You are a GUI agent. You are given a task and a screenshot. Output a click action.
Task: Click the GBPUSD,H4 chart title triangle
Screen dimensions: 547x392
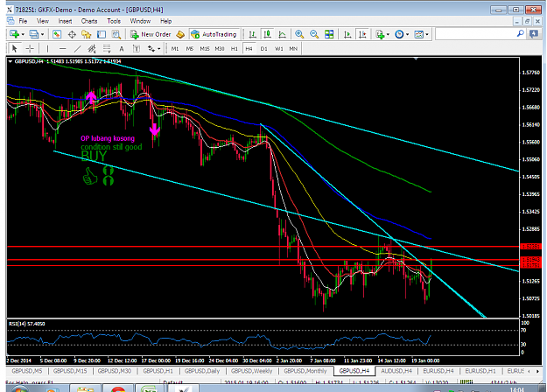point(11,61)
